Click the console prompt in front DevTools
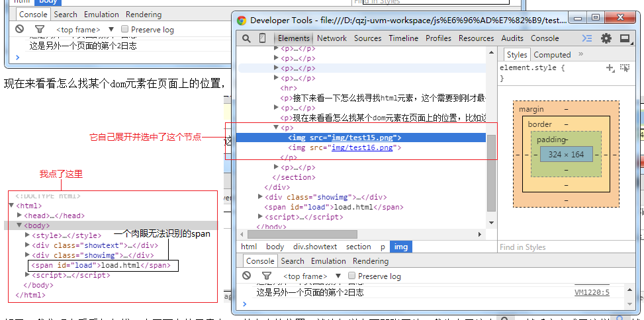 (x=436, y=304)
